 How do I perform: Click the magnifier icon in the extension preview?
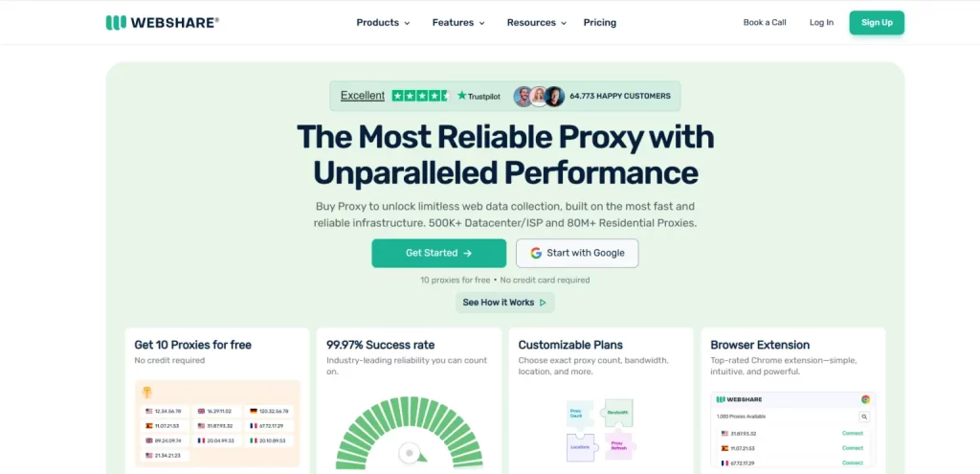[x=863, y=417]
